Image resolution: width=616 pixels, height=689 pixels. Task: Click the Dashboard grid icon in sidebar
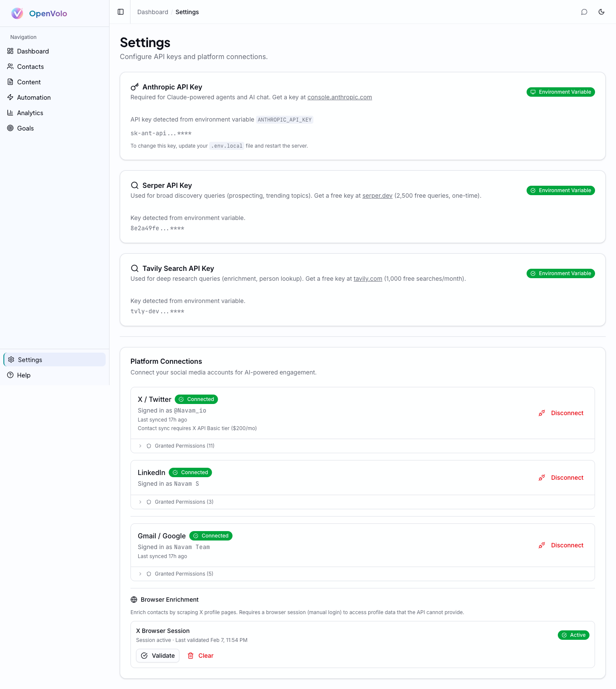click(x=10, y=51)
